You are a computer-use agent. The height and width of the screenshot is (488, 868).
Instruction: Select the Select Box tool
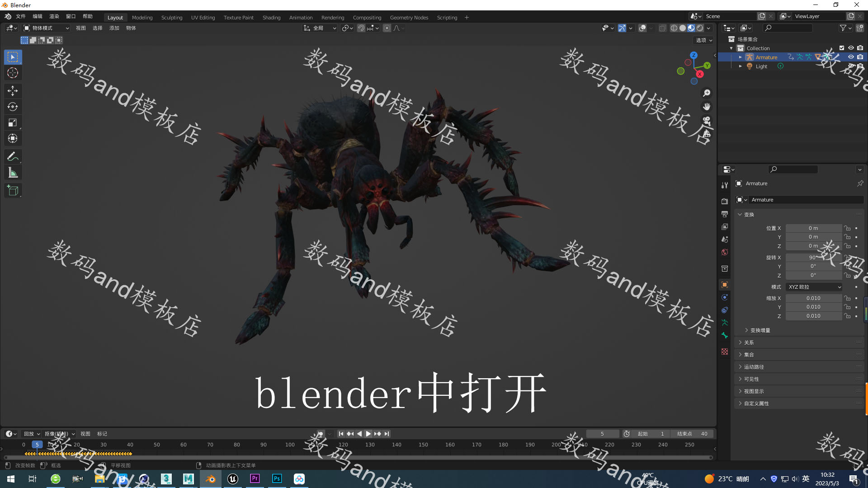pos(13,57)
